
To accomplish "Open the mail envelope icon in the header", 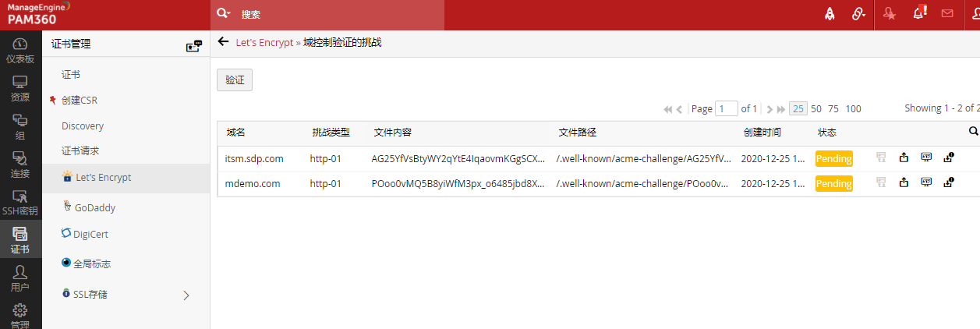I will [x=947, y=14].
